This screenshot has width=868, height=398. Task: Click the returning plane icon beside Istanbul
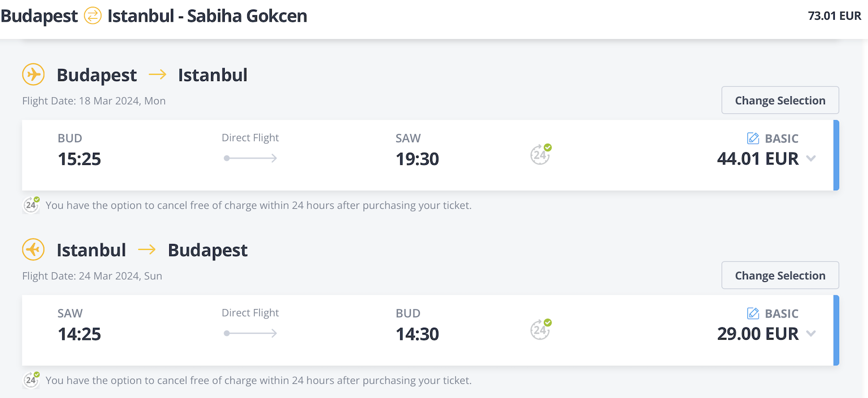coord(33,249)
